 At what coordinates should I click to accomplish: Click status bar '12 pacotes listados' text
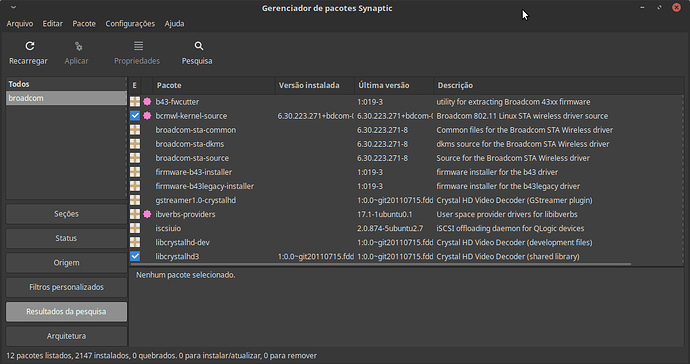(39, 356)
